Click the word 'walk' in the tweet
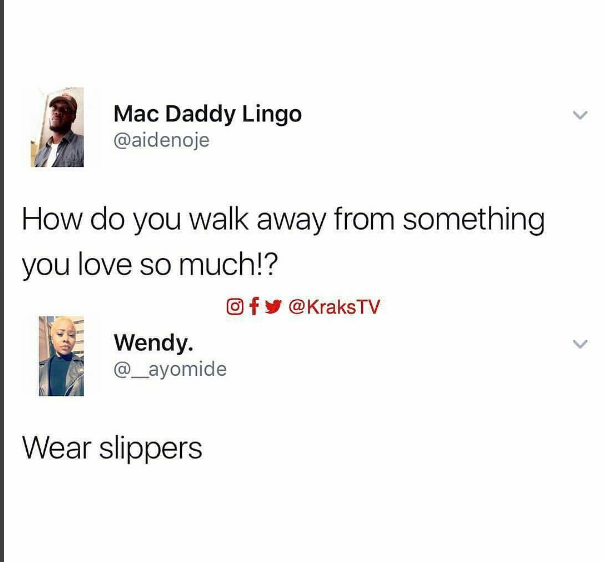Screen dimensions: 604x562 click(219, 219)
